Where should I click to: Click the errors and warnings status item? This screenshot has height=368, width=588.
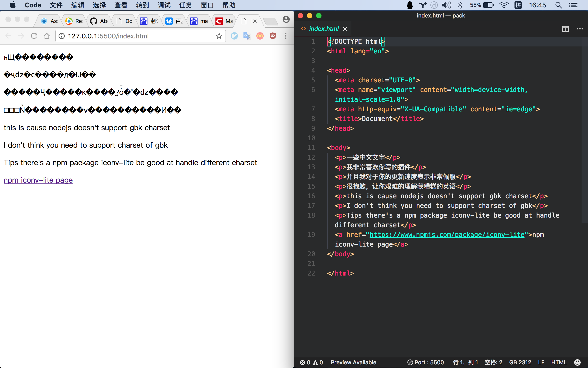311,362
